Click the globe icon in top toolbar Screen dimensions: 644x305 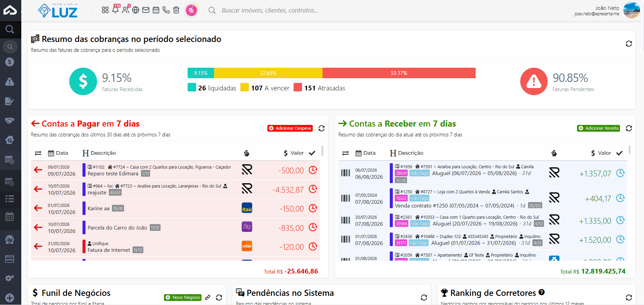coord(136,10)
